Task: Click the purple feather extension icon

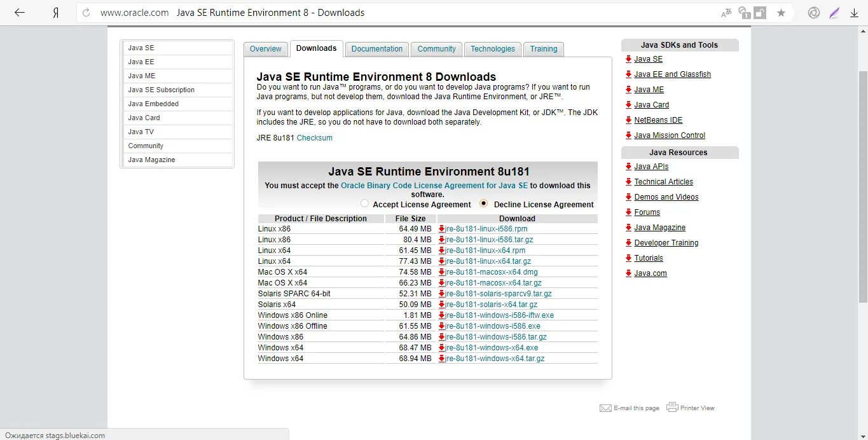Action: tap(834, 13)
